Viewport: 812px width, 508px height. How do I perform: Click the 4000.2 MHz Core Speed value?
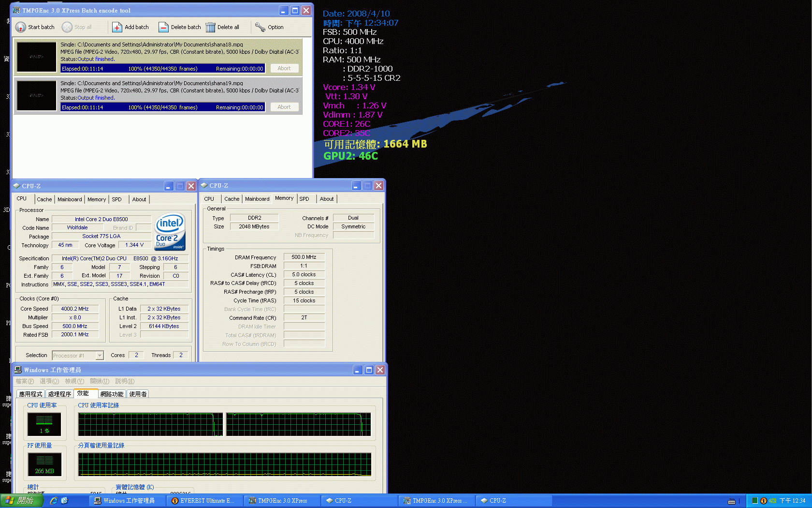[x=75, y=309]
